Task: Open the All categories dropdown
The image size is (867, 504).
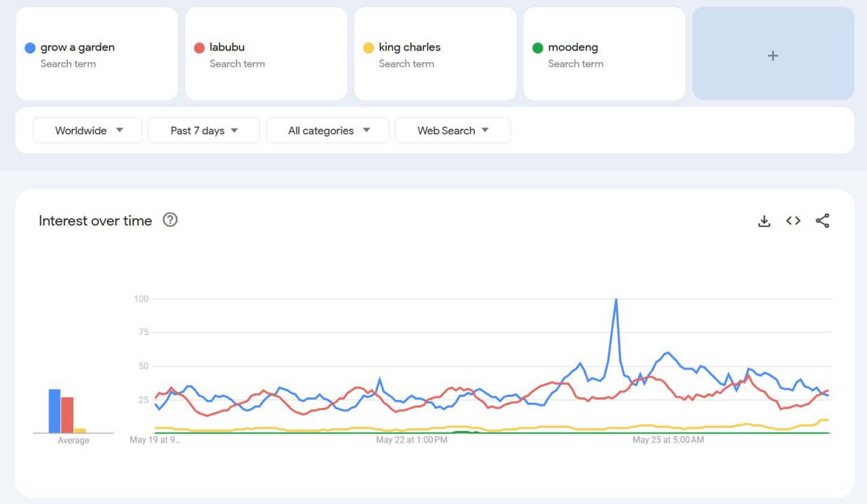Action: (x=328, y=131)
